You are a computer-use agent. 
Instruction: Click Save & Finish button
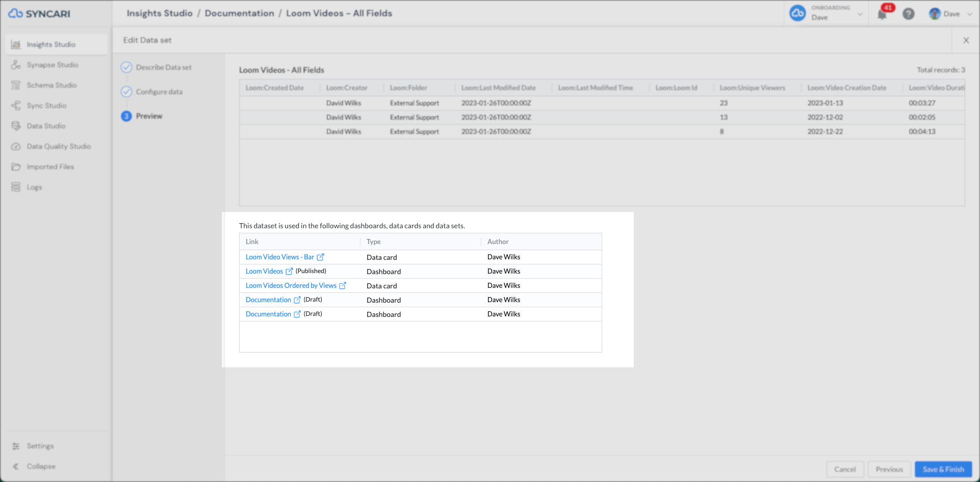click(943, 469)
